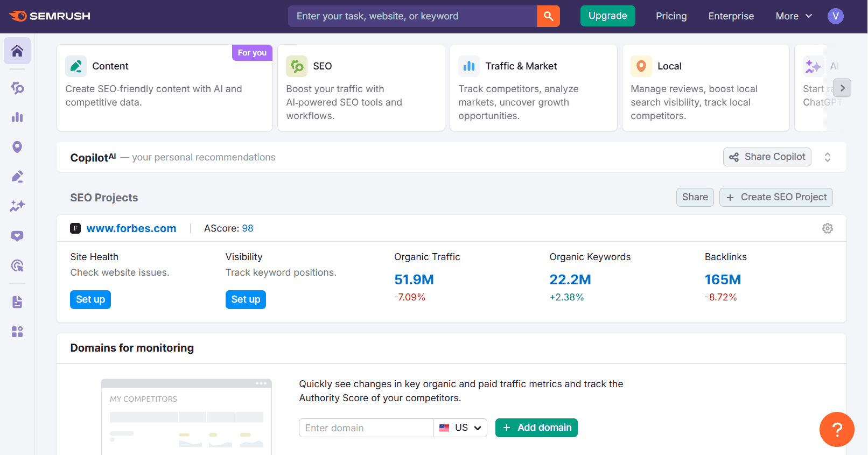The image size is (868, 455).
Task: Click the Traffic & Market card icon
Action: (469, 66)
